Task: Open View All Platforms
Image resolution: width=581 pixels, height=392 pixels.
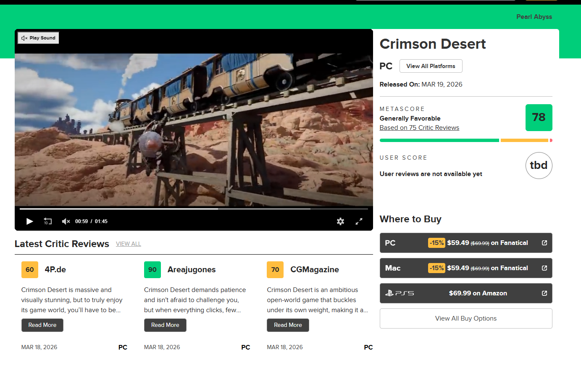Action: (x=431, y=66)
